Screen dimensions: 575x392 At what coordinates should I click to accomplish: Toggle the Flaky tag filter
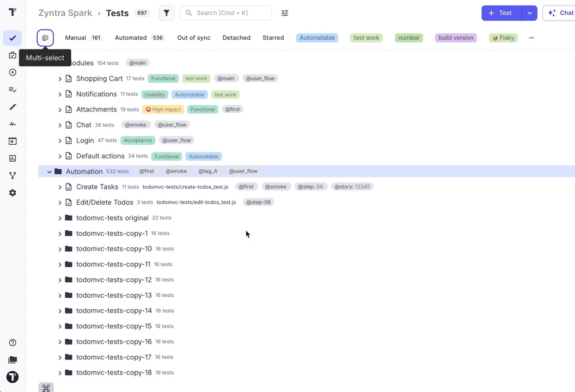pos(503,38)
